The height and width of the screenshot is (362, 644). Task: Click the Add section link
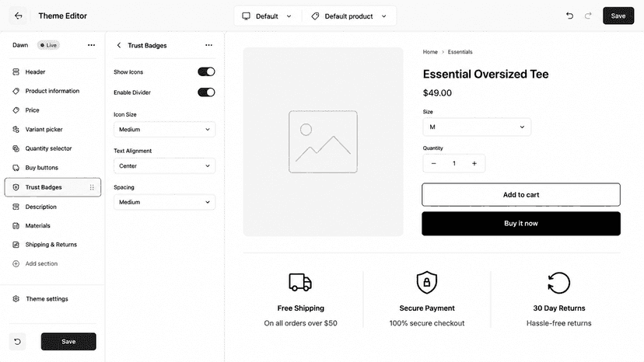41,263
